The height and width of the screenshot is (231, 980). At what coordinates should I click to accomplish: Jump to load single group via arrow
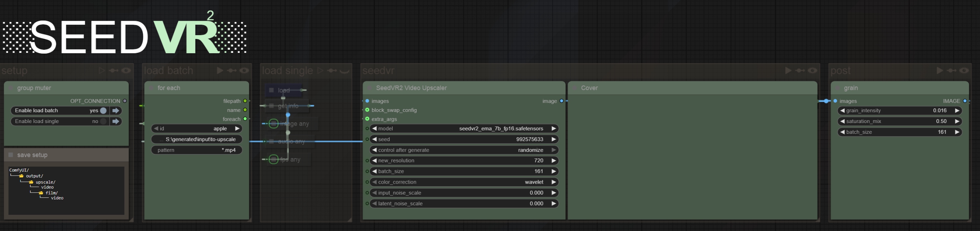[116, 121]
